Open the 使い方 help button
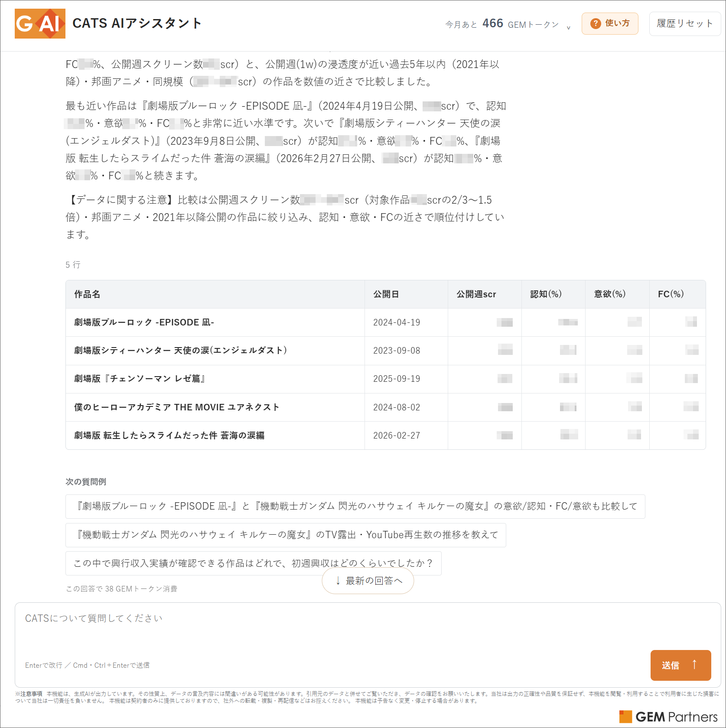 coord(610,23)
